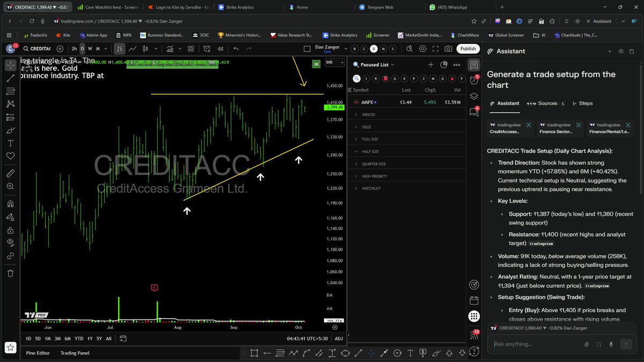Open the dial-pad grid icon in right sidebar
This screenshot has height=362, width=644.
click(x=474, y=316)
